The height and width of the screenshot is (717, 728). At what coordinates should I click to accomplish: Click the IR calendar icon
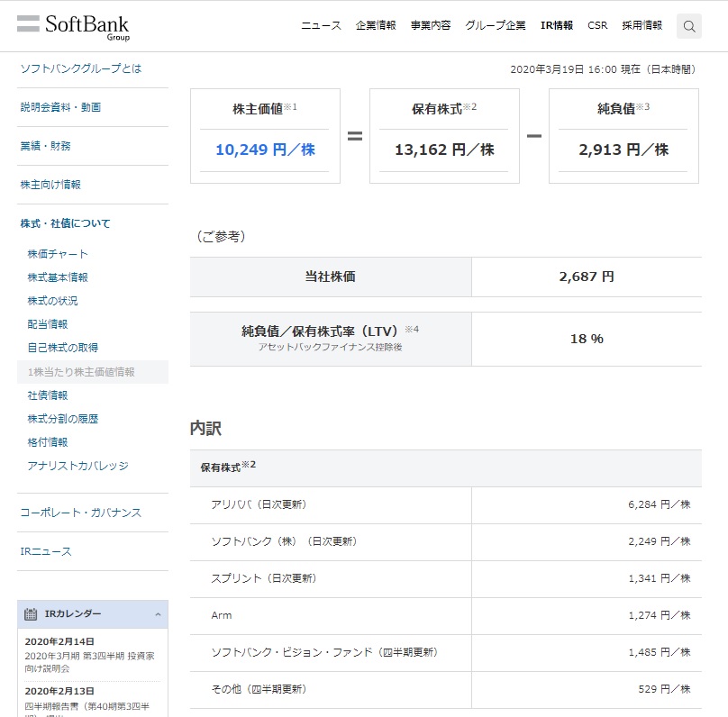31,614
